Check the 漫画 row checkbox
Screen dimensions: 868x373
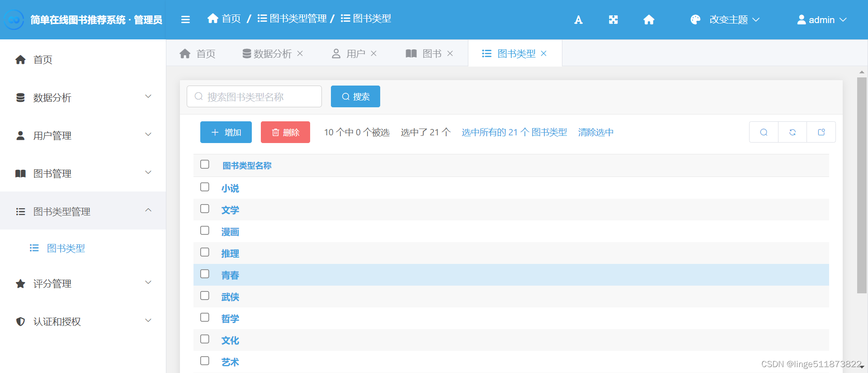[x=205, y=230]
